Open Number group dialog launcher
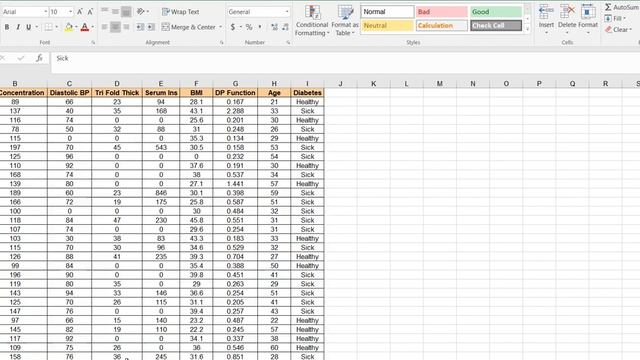This screenshot has height=360, width=640. (288, 42)
